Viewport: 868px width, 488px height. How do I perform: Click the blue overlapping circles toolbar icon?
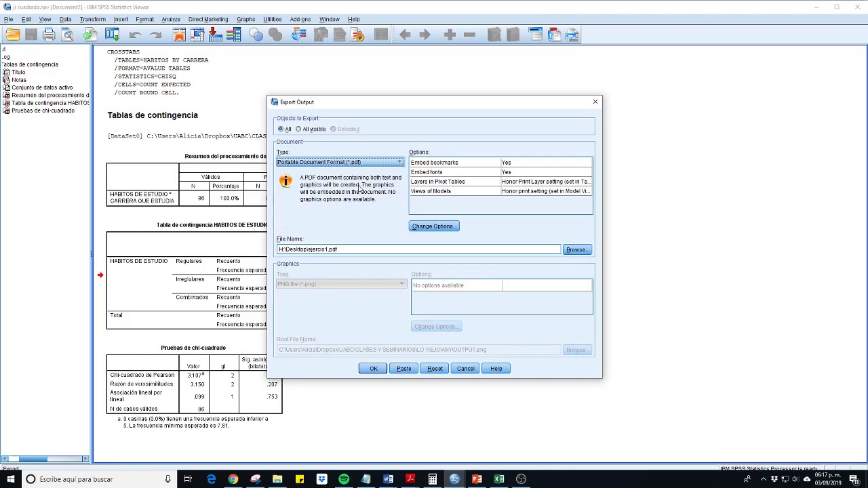pos(256,35)
